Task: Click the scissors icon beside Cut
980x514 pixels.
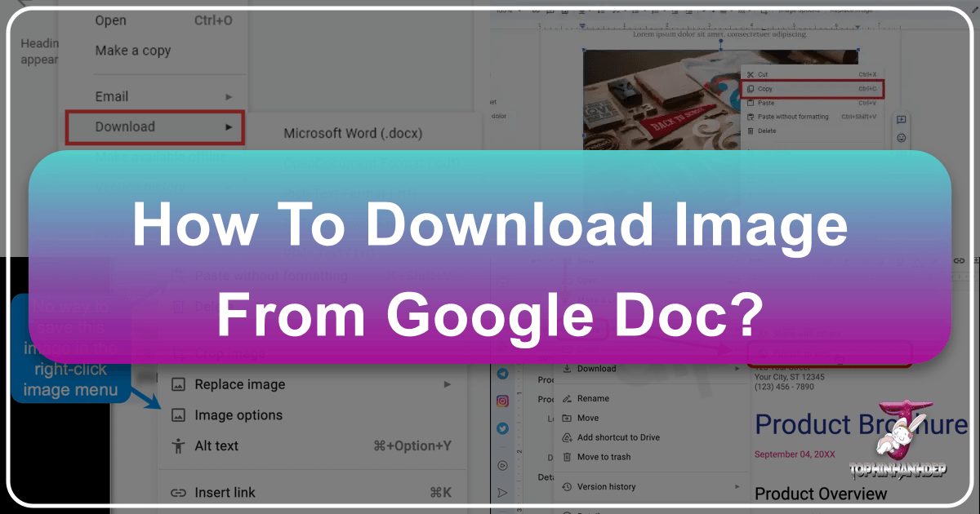Action: coord(750,74)
